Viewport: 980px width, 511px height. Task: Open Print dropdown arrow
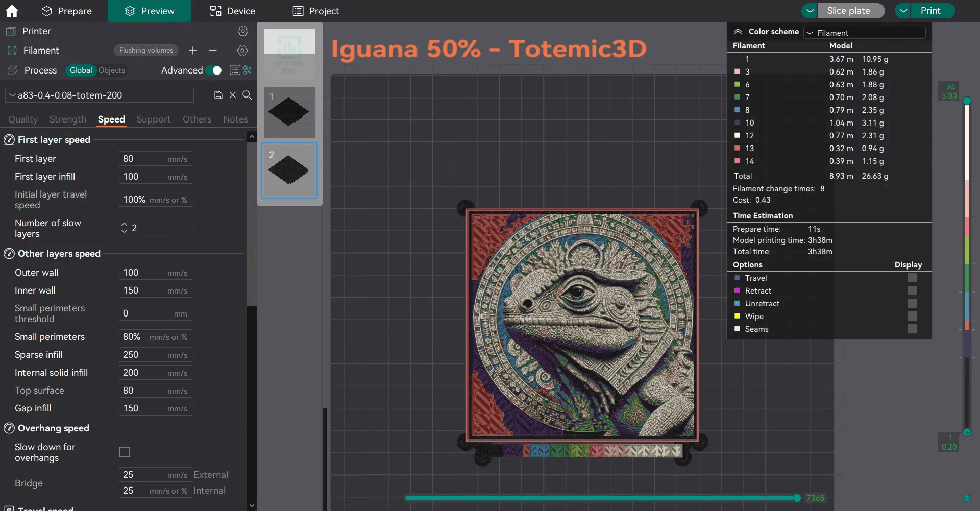tap(903, 11)
